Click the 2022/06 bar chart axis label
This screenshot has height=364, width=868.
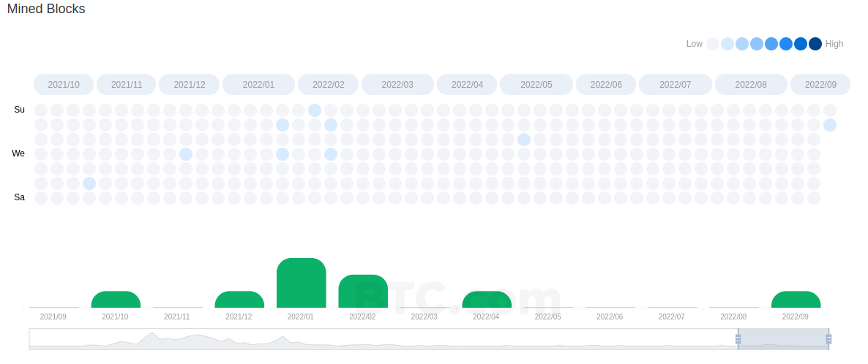[x=610, y=317]
